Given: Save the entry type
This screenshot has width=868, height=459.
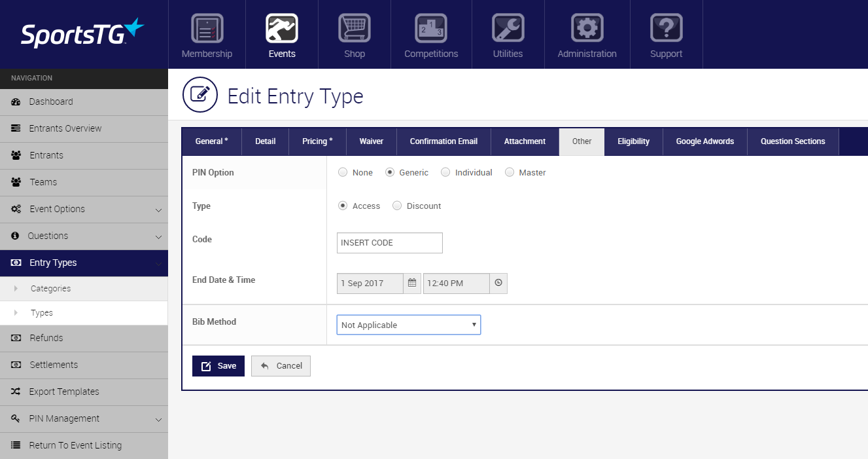Looking at the screenshot, I should point(218,366).
